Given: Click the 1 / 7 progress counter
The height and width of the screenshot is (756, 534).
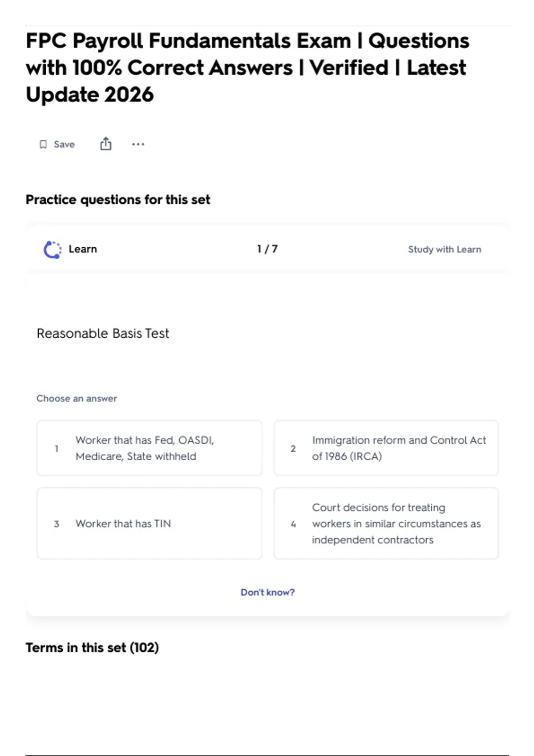Looking at the screenshot, I should coord(267,249).
